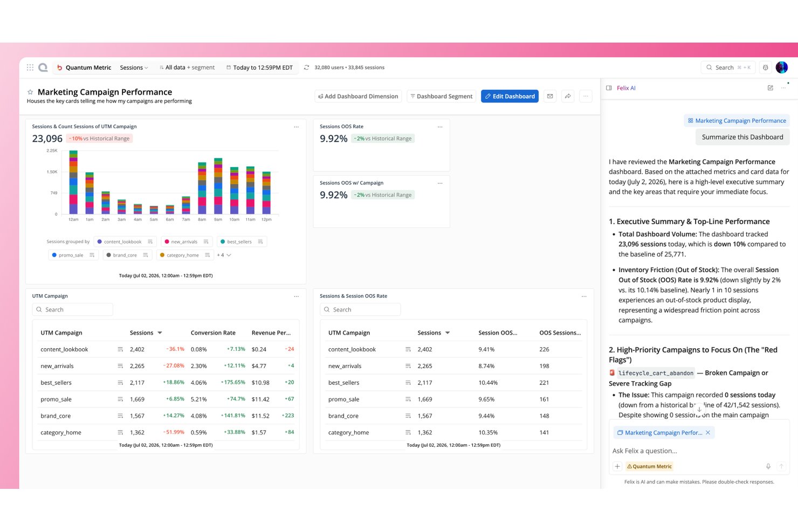The height and width of the screenshot is (532, 798).
Task: Focus the UTM Campaign card search field
Action: (73, 309)
